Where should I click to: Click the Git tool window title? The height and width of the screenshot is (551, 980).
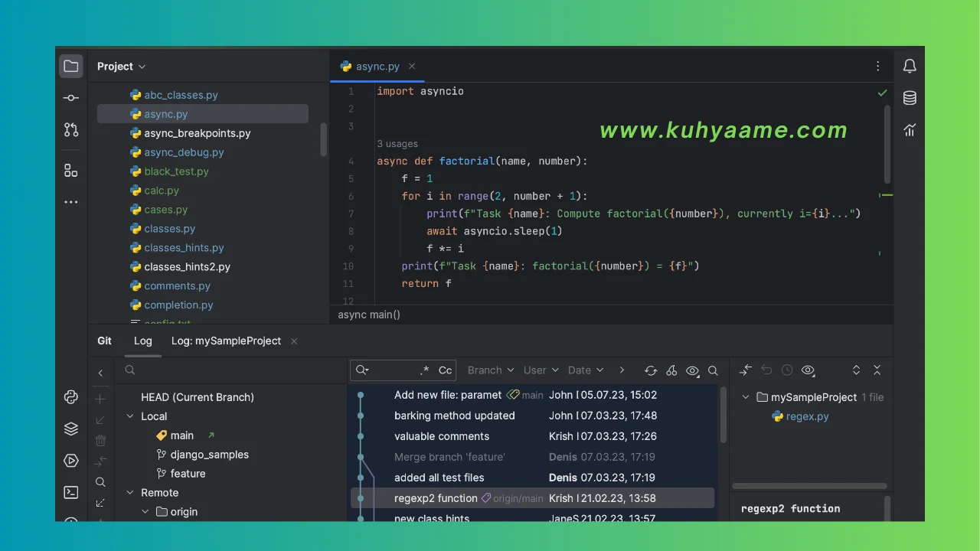[104, 341]
